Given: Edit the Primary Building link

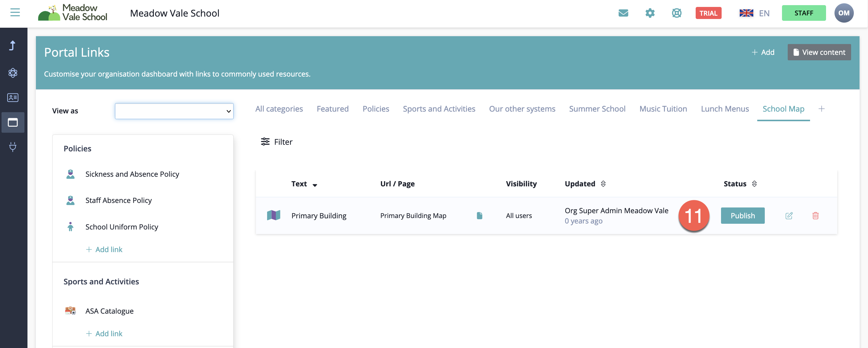Looking at the screenshot, I should tap(789, 216).
